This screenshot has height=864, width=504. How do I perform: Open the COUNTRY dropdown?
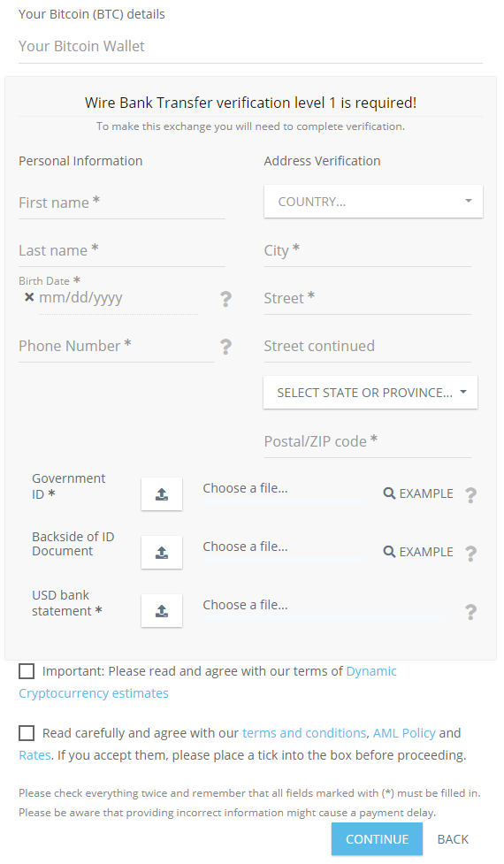(x=373, y=201)
